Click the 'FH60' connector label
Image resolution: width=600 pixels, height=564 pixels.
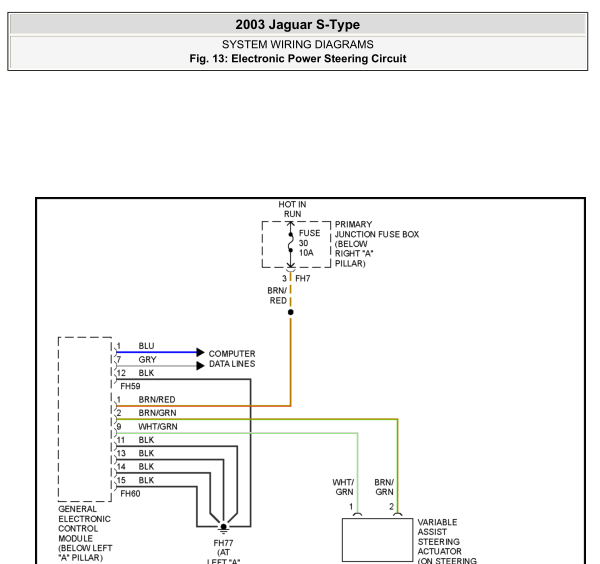tap(130, 494)
